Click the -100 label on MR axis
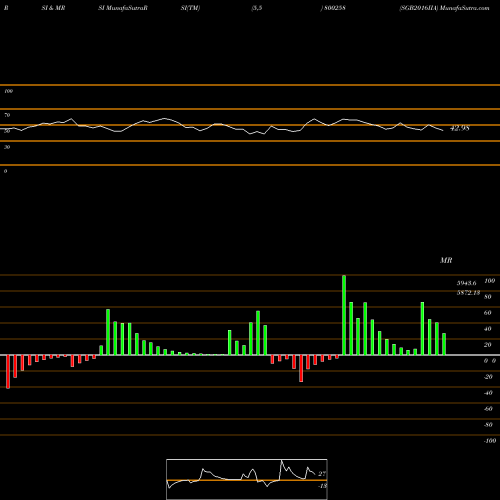The height and width of the screenshot is (500, 500). click(490, 441)
